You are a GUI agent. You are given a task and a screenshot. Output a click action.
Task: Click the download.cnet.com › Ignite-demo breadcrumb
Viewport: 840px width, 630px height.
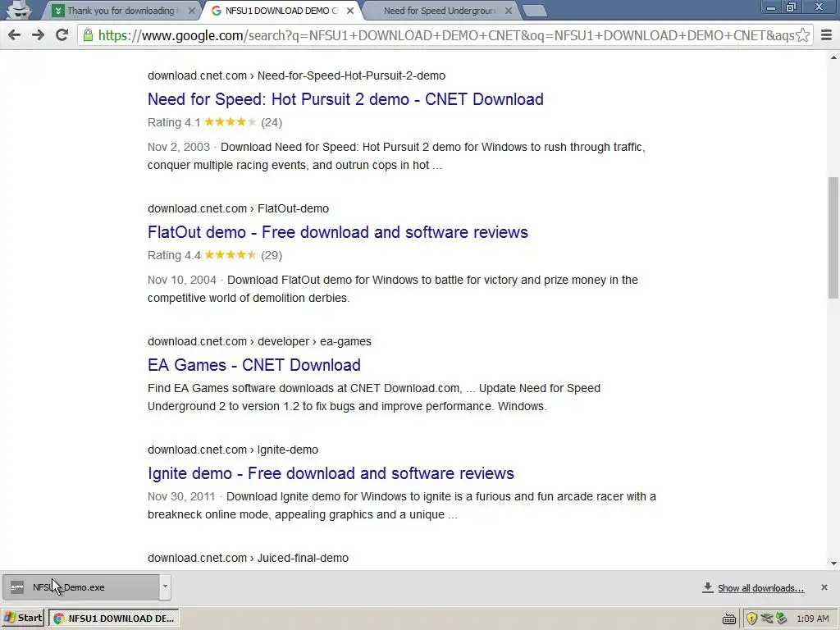click(232, 450)
